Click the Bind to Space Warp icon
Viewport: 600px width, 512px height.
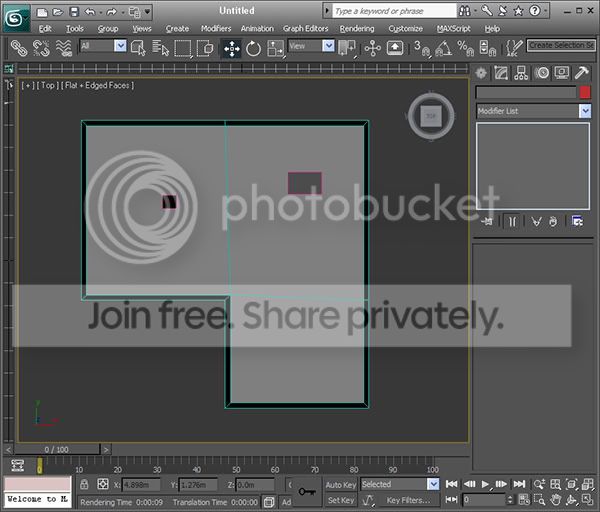coord(64,49)
